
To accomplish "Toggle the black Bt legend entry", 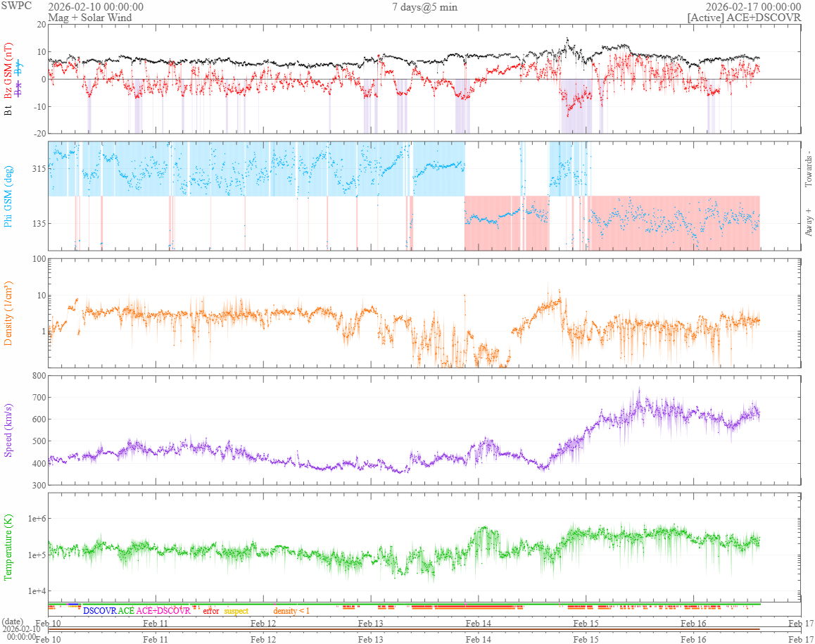I will 8,111.
